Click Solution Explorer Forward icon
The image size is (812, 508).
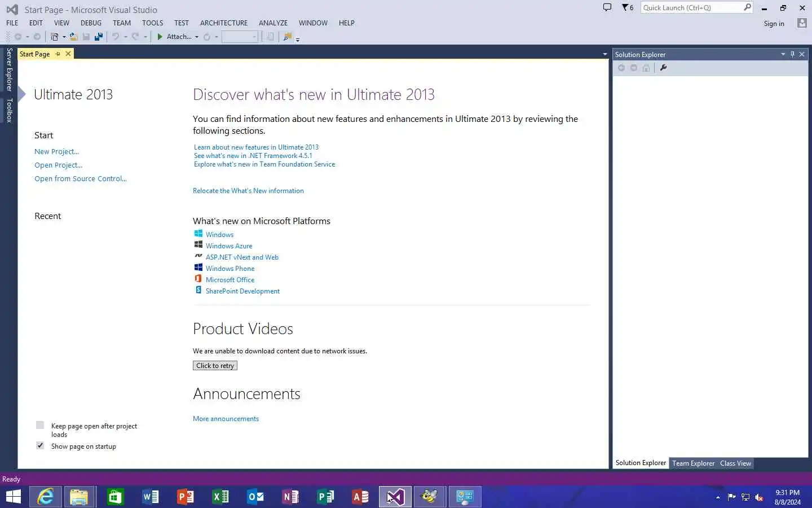click(x=634, y=68)
